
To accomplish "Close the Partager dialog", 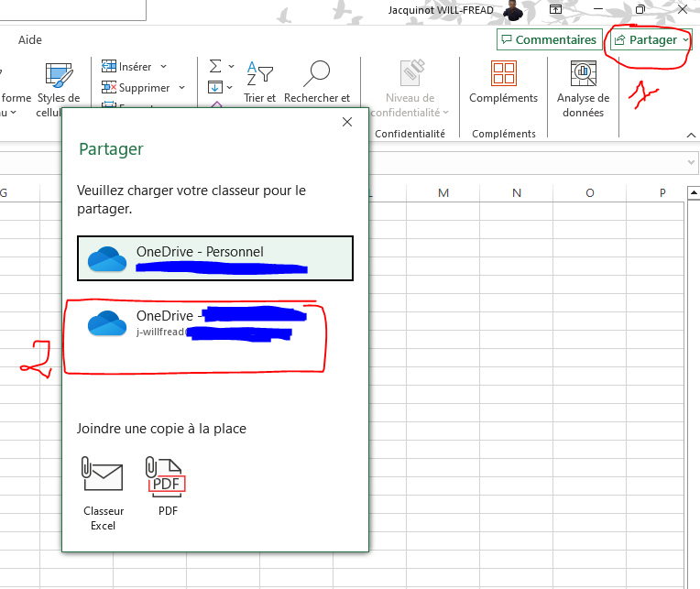I will (347, 122).
